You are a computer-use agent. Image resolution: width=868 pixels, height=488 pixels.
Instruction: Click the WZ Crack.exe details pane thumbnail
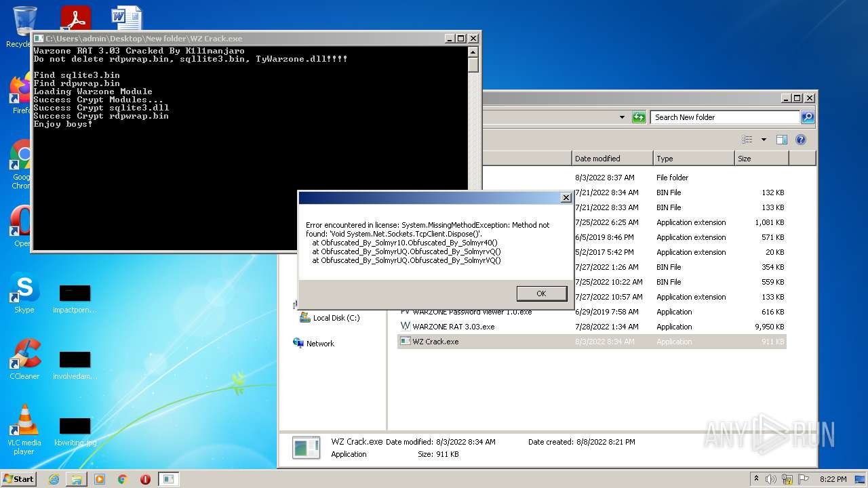pyautogui.click(x=306, y=447)
